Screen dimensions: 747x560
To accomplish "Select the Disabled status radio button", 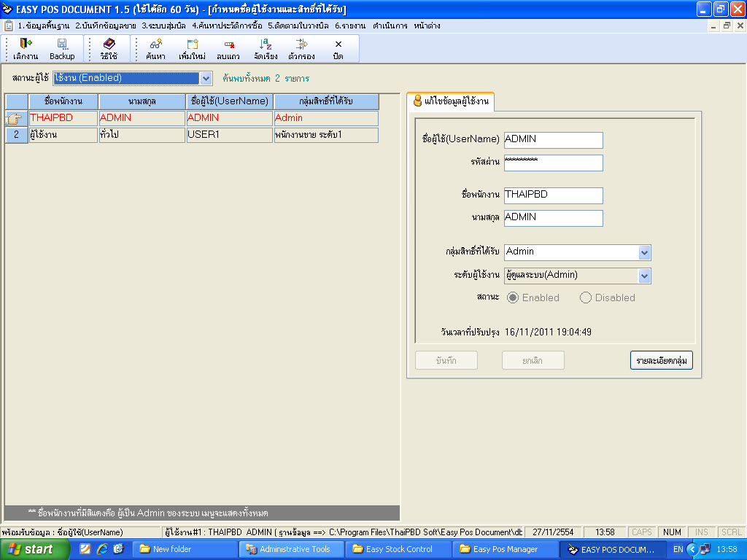I will click(586, 297).
